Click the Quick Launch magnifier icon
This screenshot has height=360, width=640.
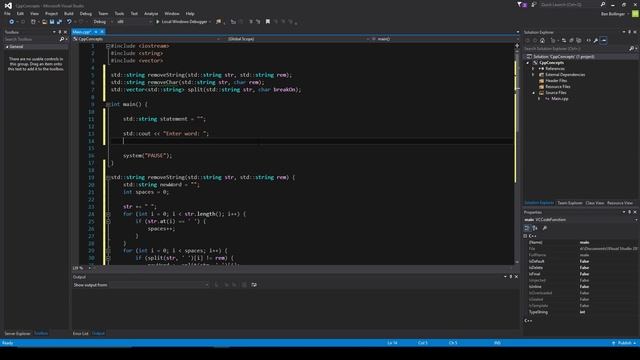tap(603, 4)
